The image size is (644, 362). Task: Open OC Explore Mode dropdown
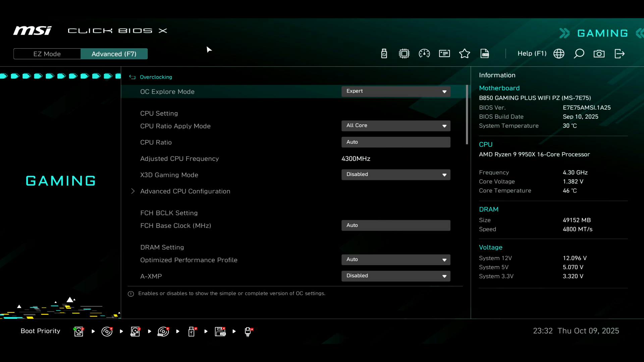pos(396,92)
